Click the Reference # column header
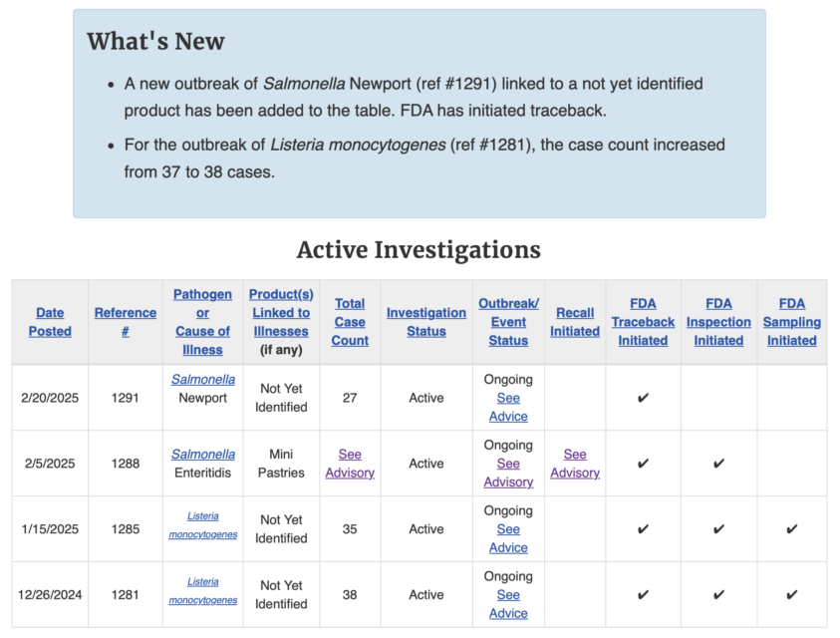 pos(126,322)
